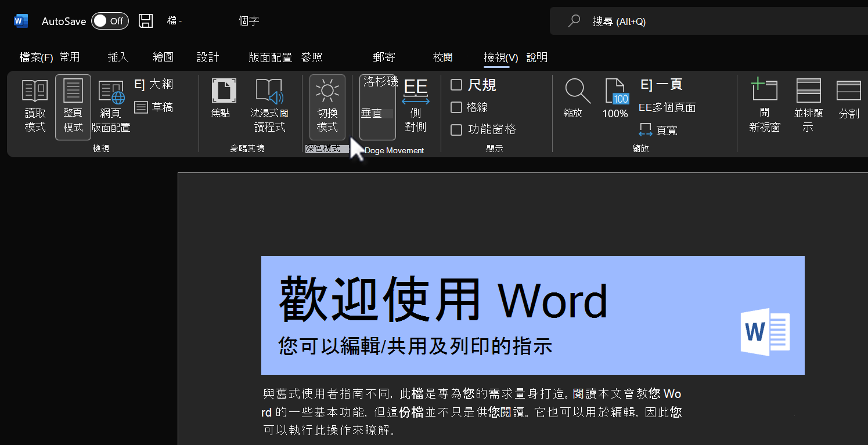Screen dimensions: 868x445
Task: Click 並排顯示 arrange all
Action: 808,107
